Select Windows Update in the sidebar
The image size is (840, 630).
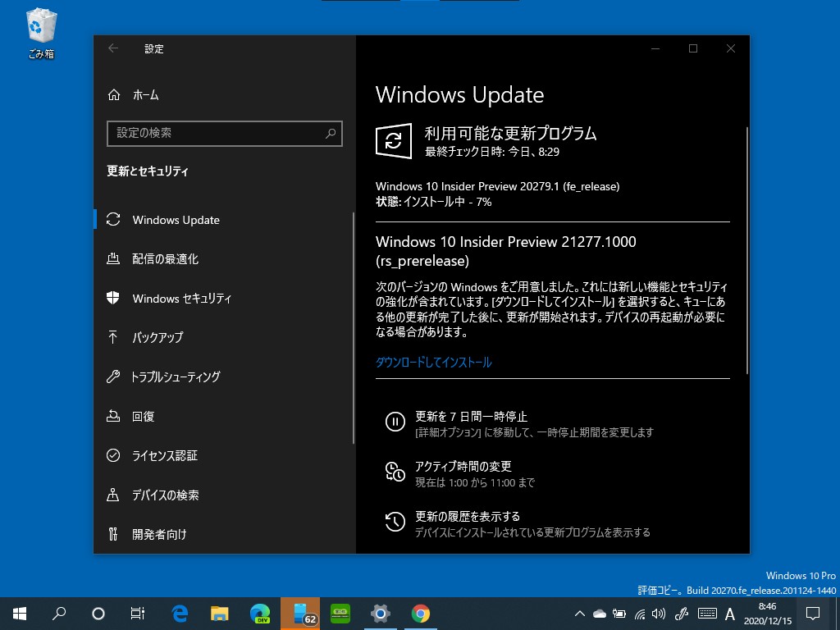(177, 220)
